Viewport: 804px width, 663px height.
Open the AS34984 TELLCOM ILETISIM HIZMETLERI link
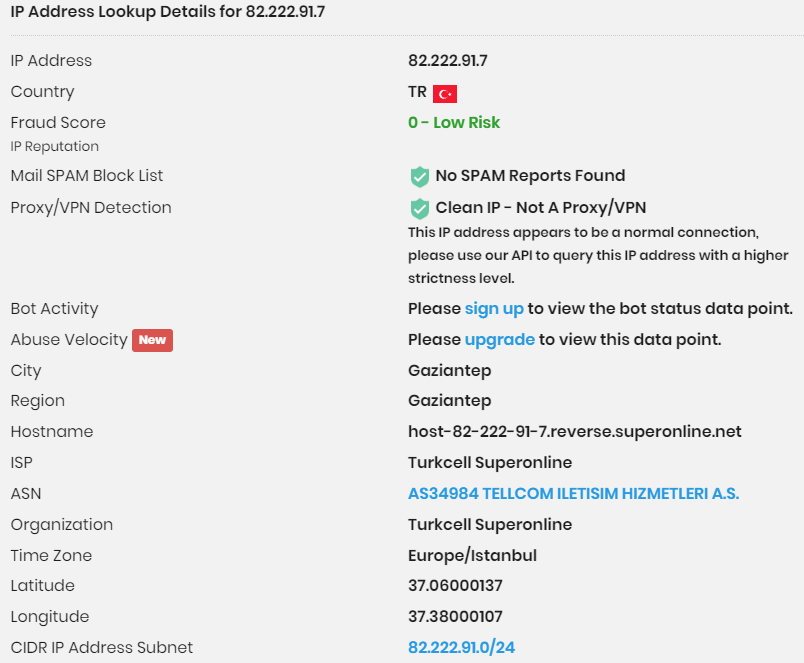pos(573,493)
